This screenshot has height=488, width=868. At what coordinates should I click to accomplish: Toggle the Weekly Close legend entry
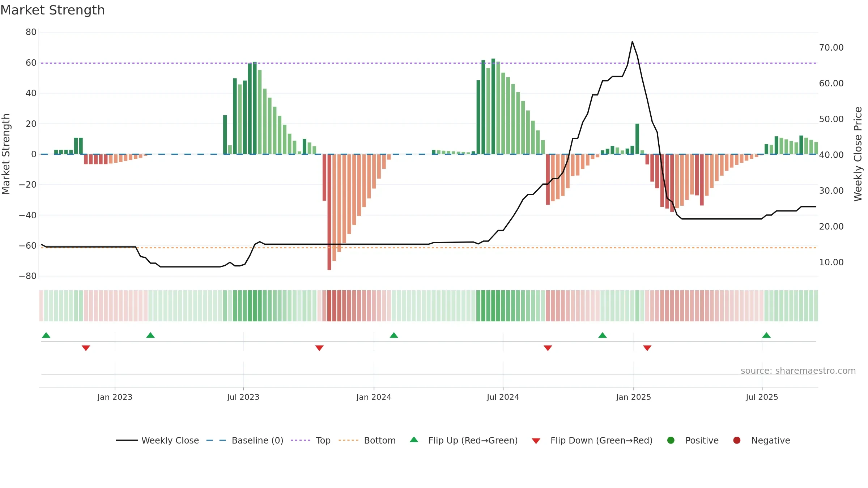(x=158, y=440)
